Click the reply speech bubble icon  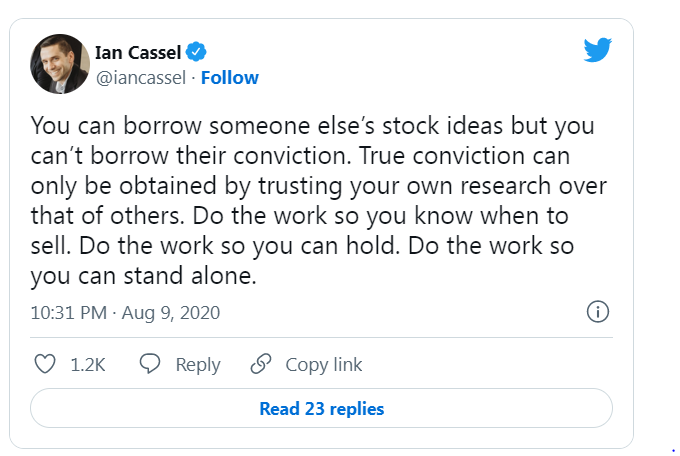click(151, 365)
